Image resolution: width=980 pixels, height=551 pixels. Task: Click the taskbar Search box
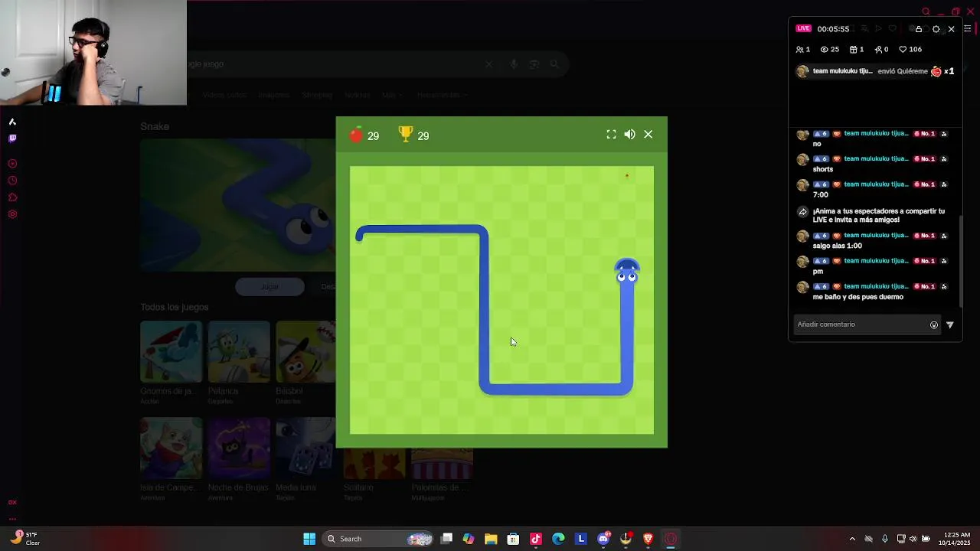379,539
